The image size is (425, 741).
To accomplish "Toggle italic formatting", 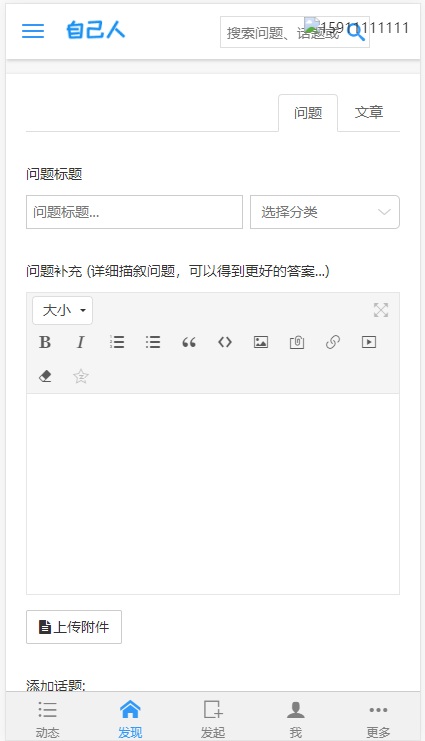I will coord(81,342).
